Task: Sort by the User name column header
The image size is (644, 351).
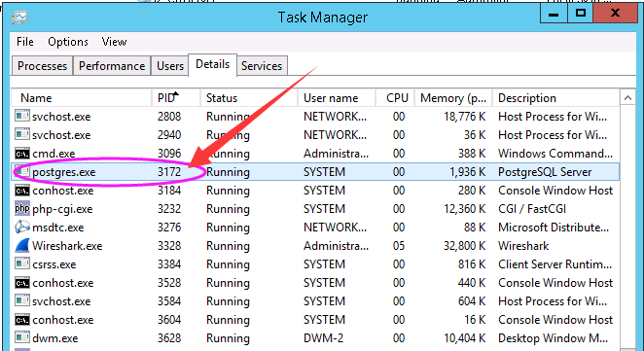Action: (x=337, y=98)
